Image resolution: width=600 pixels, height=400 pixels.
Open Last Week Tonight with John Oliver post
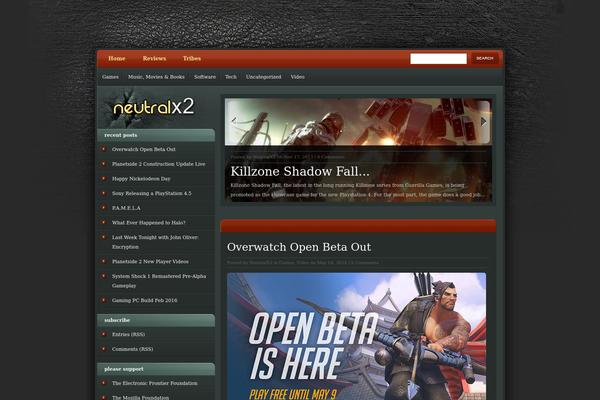pos(155,242)
